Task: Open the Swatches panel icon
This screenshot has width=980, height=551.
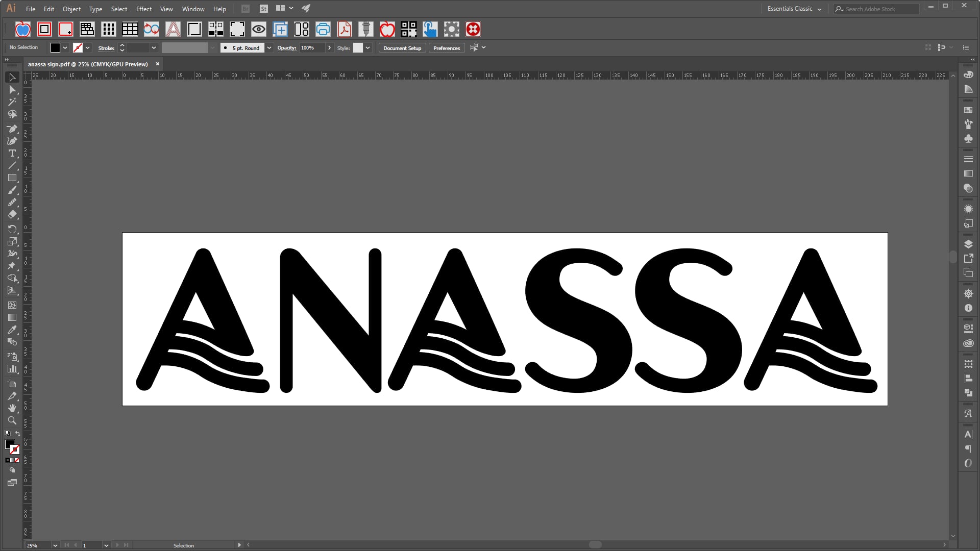Action: (x=968, y=110)
